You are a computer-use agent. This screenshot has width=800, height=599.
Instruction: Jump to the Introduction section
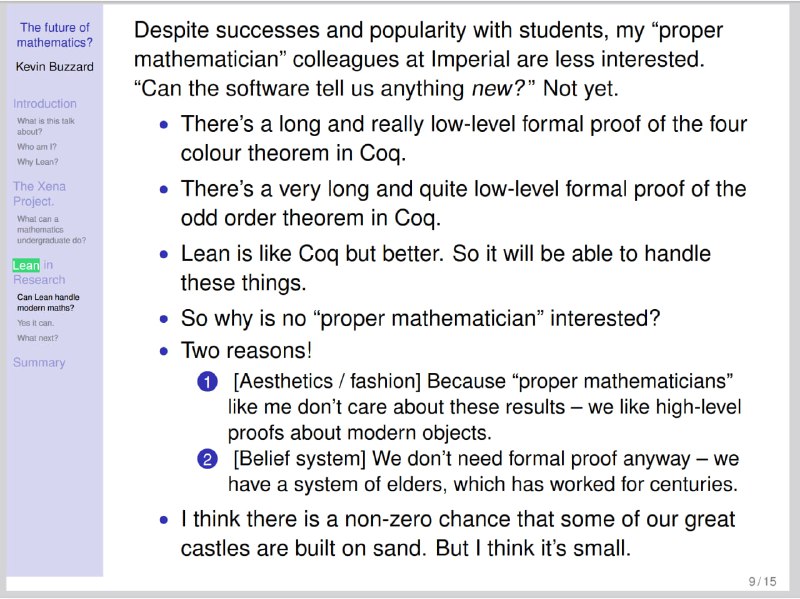[x=45, y=104]
